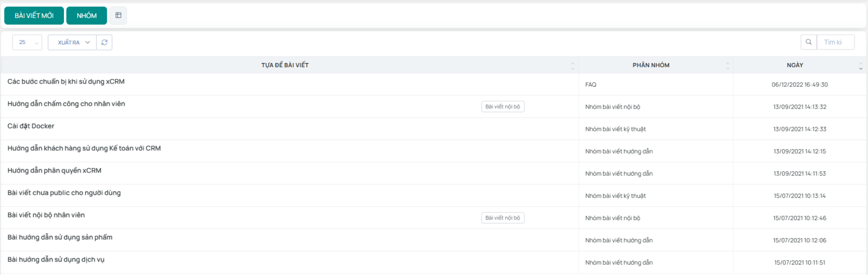
Task: Click the refresh table icon
Action: (x=104, y=42)
